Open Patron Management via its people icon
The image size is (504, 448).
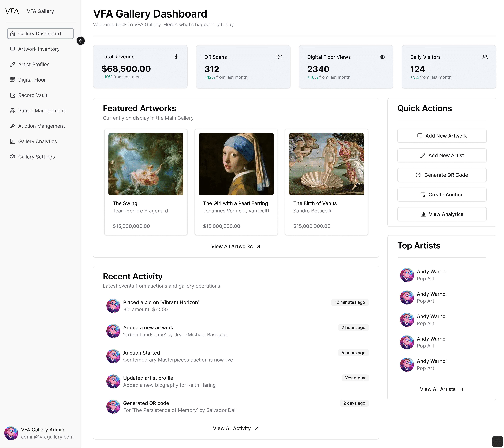pos(13,110)
